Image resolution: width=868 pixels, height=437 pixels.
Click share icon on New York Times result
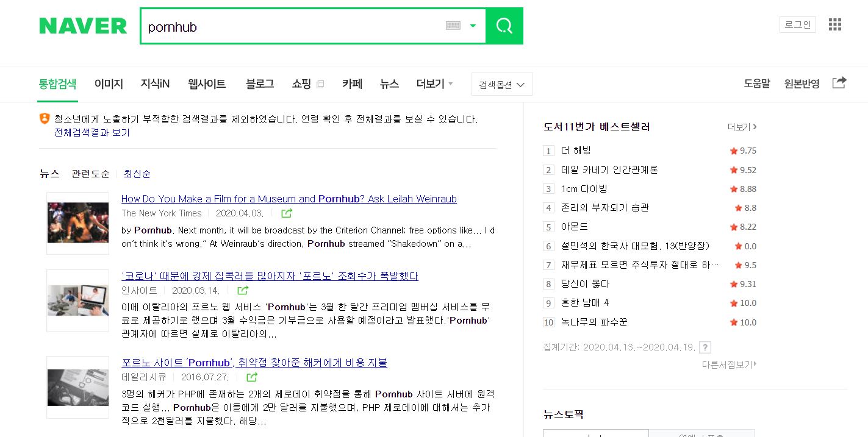pos(286,213)
